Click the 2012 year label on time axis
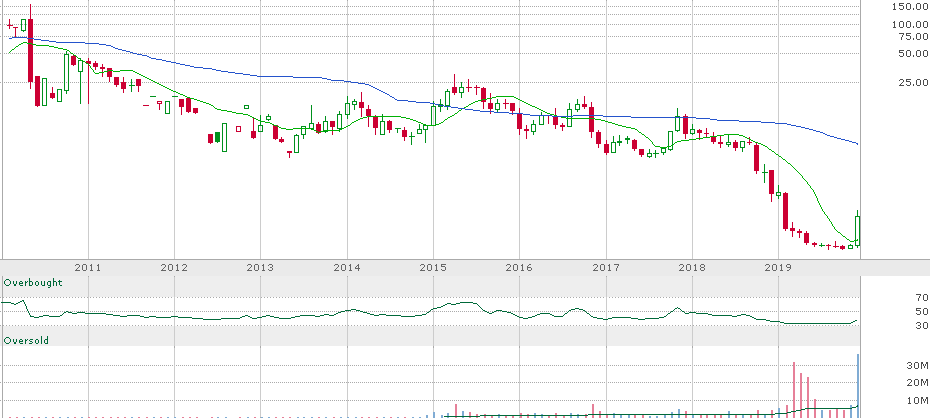 coord(174,267)
